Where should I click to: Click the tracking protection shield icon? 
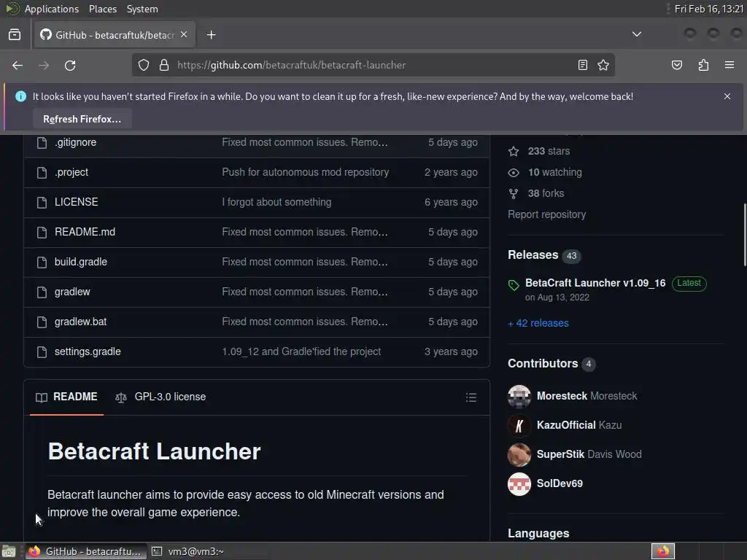click(144, 65)
